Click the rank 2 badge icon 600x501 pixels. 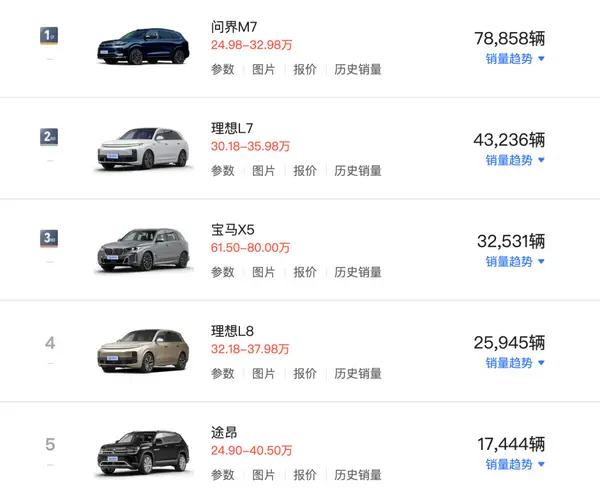click(49, 137)
